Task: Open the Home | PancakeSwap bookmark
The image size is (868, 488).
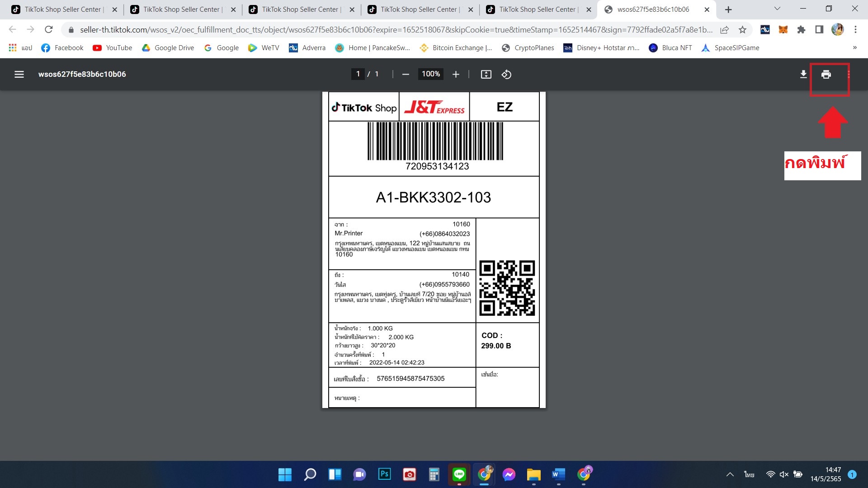Action: tap(373, 47)
